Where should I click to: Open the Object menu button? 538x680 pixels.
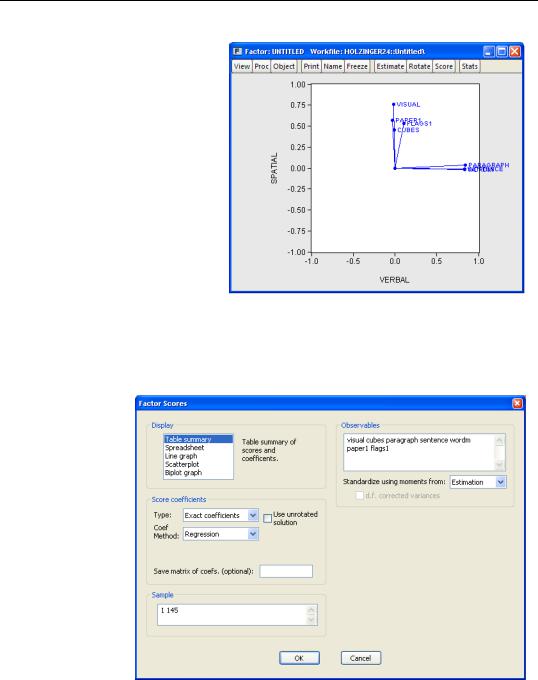[284, 66]
